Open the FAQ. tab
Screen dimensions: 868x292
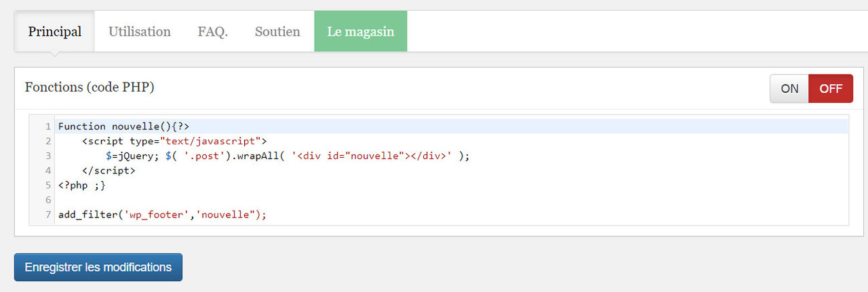click(x=213, y=31)
